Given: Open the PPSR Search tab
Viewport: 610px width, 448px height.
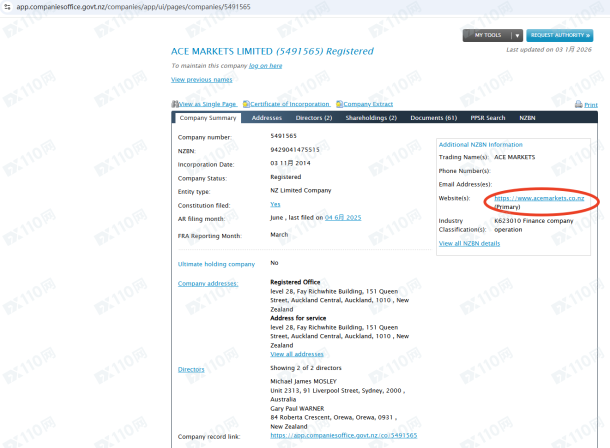Looking at the screenshot, I should pyautogui.click(x=488, y=118).
